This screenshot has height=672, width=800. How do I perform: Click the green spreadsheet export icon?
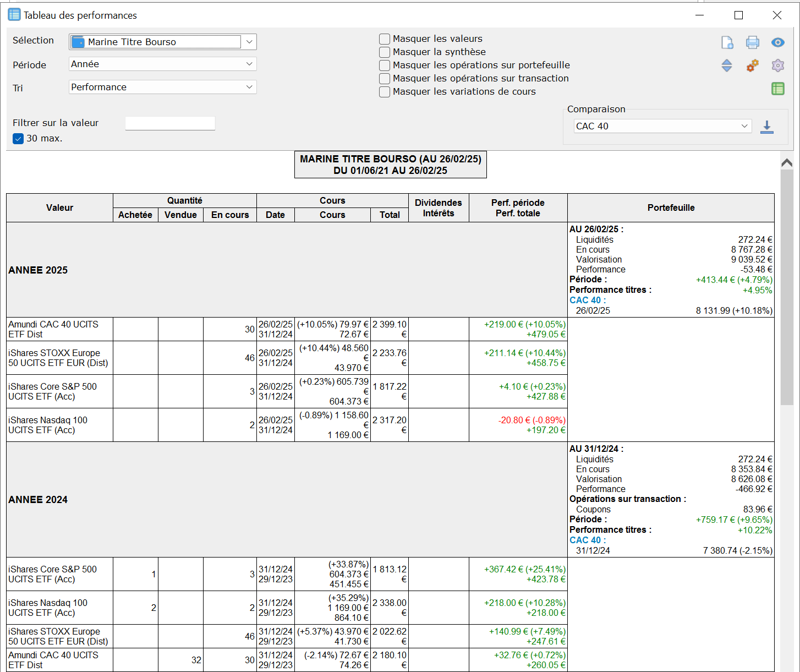777,89
